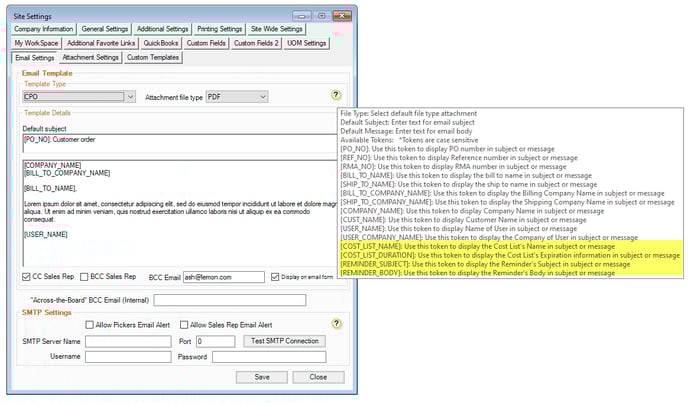Click into the SMTP Server Name field
The height and width of the screenshot is (403, 688).
pyautogui.click(x=129, y=341)
